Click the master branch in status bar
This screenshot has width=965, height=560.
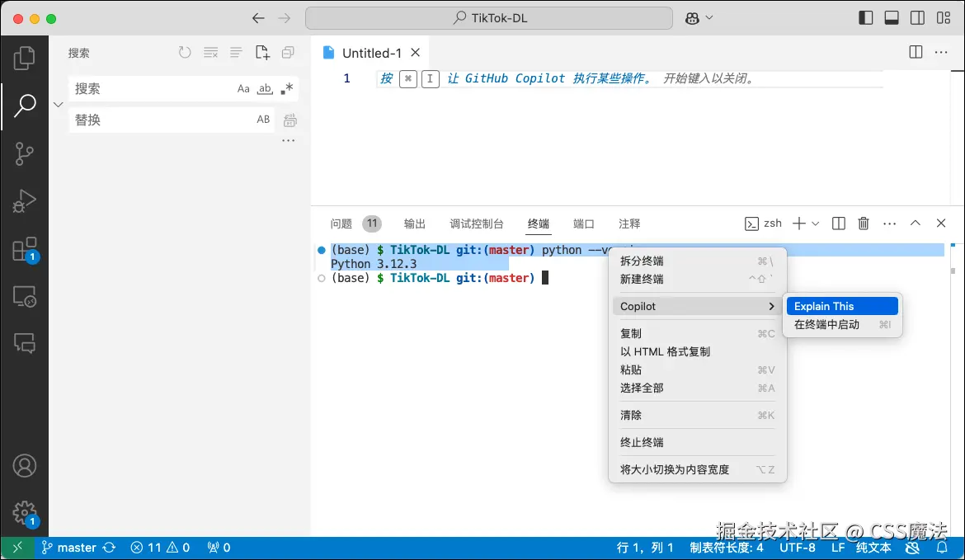pyautogui.click(x=68, y=547)
